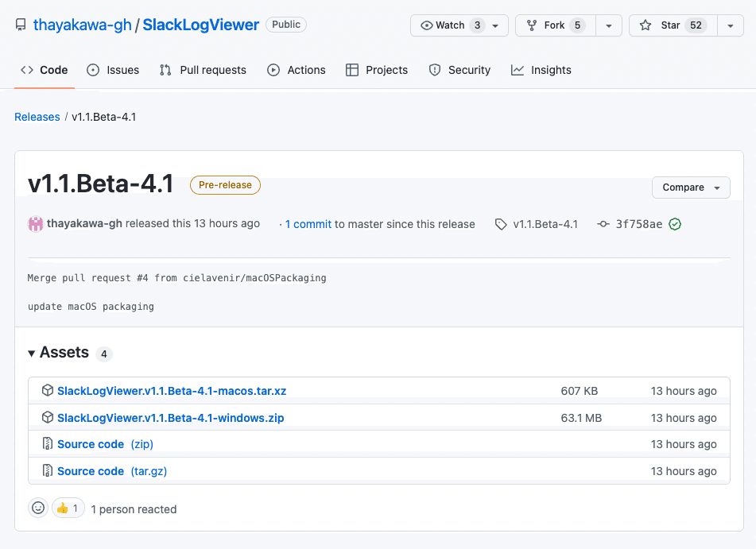The image size is (756, 549).
Task: Go back to the Releases breadcrumb link
Action: 37,117
